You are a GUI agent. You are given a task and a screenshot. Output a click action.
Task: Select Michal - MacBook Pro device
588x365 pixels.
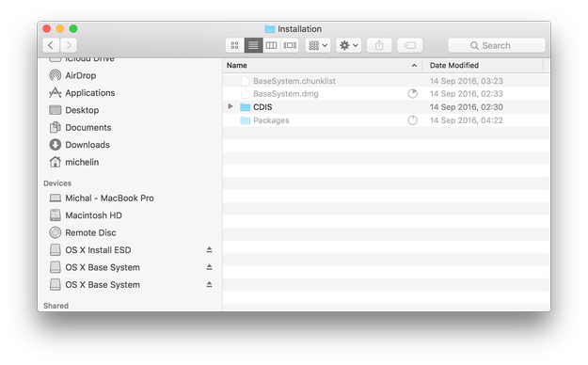click(109, 198)
